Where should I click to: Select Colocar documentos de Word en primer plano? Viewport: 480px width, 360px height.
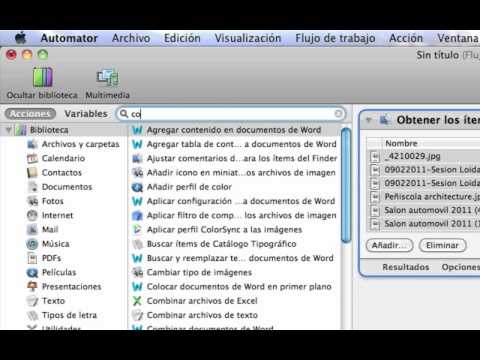(236, 287)
